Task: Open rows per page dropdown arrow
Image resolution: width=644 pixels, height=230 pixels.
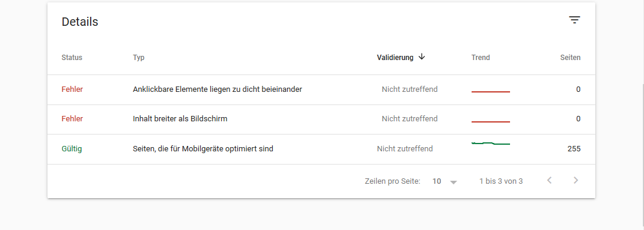Action: pyautogui.click(x=454, y=182)
